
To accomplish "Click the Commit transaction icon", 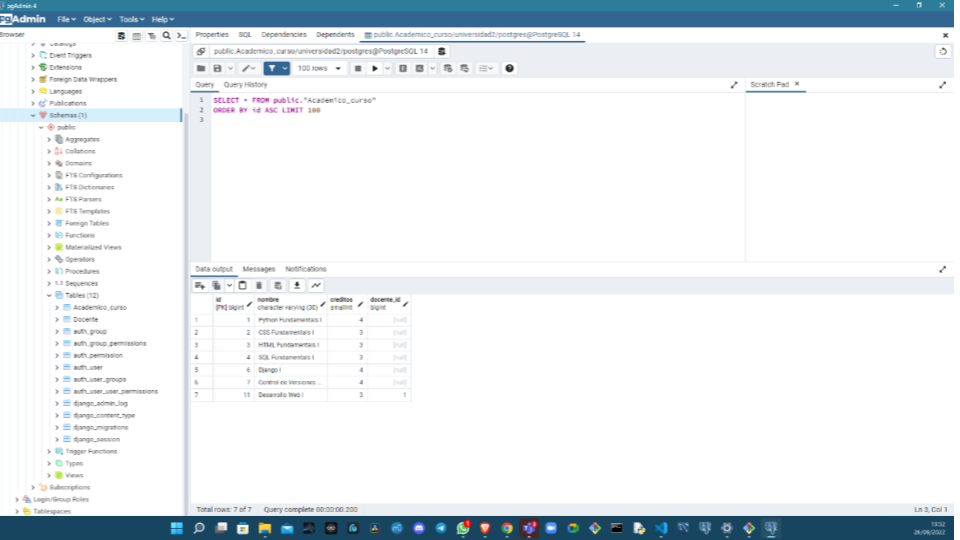I will [x=448, y=69].
